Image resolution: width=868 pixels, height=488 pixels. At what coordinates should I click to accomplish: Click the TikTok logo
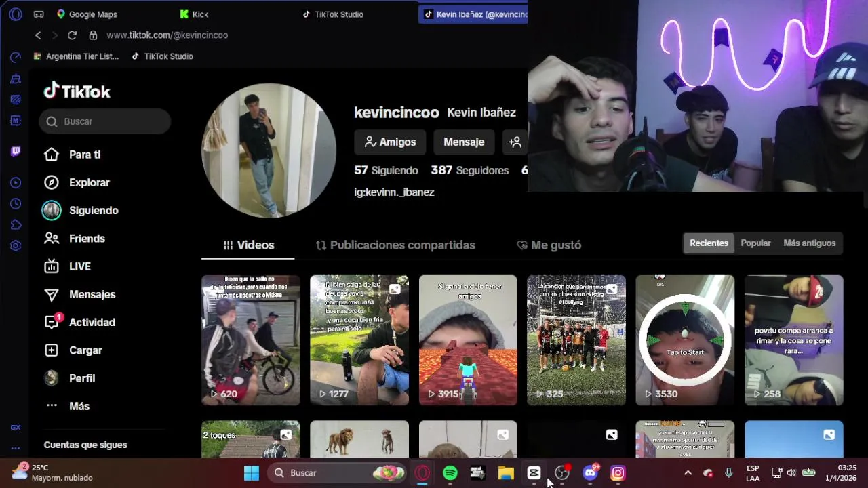coord(77,91)
